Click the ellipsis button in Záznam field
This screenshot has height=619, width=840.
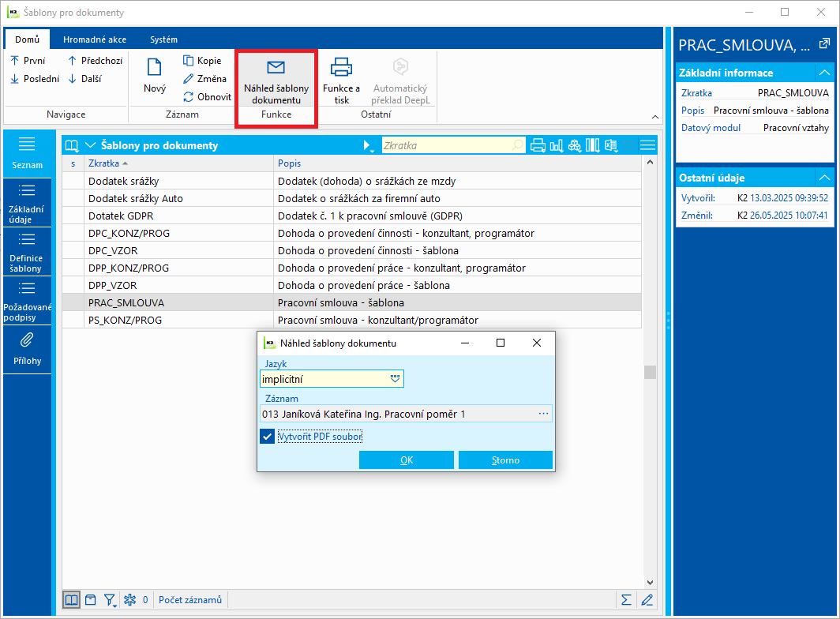pos(543,414)
